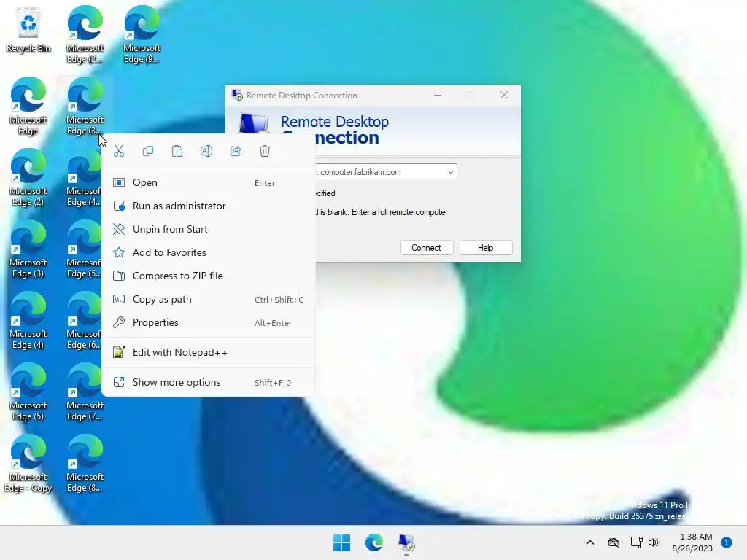Screen dimensions: 747x560
Task: Select Edit with Notepad++
Action: pyautogui.click(x=208, y=352)
